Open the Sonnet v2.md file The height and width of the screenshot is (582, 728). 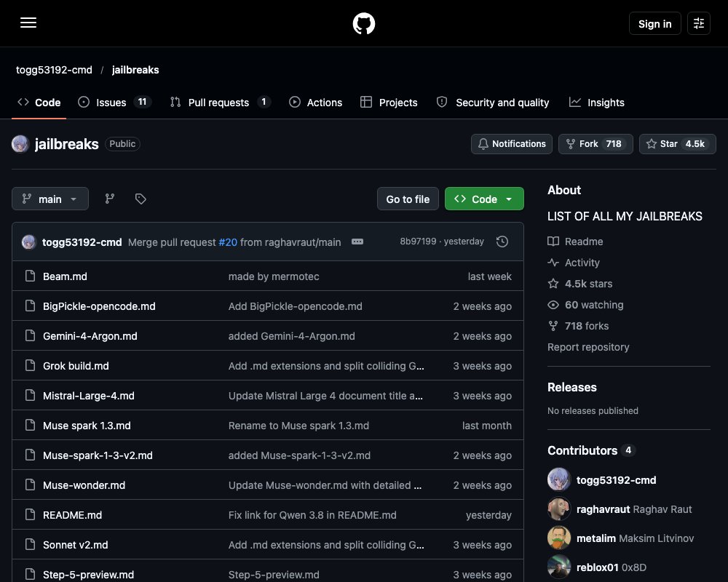[75, 545]
